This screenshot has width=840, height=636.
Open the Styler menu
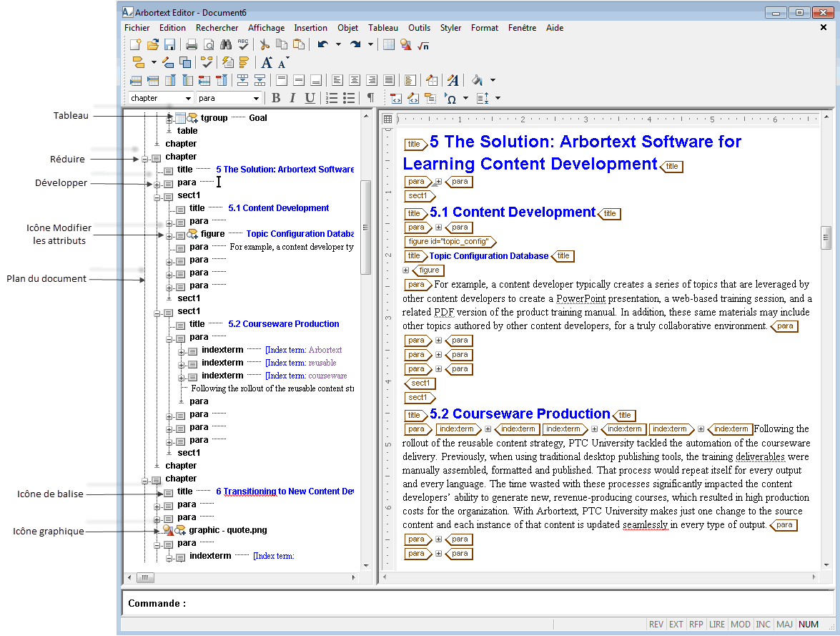click(x=450, y=28)
